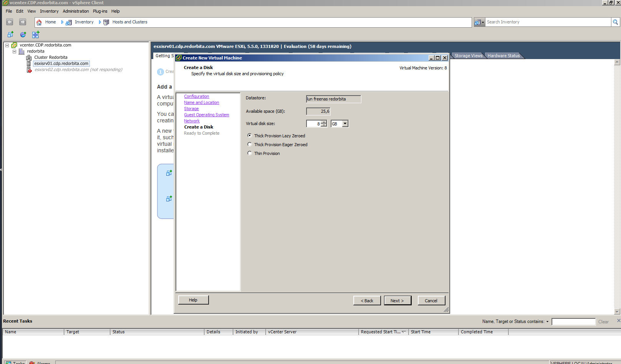Click the vCenter server root icon

point(14,45)
